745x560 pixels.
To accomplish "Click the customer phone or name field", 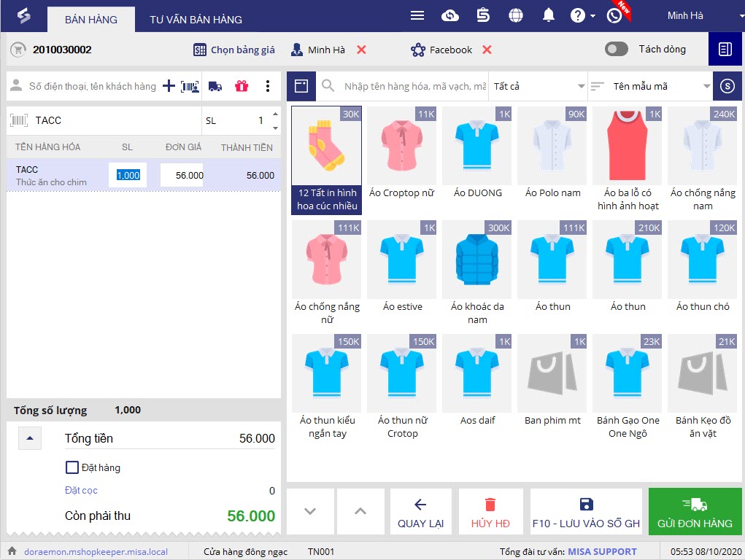I will [x=92, y=86].
